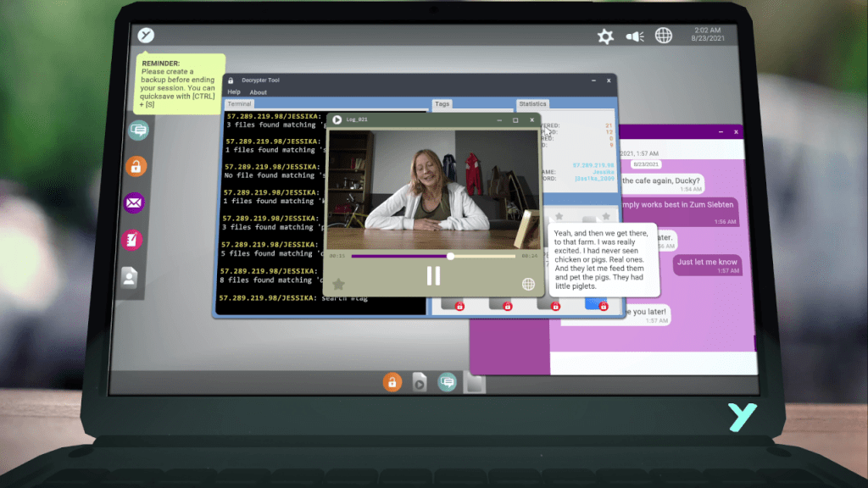Click the chat message input field
The width and height of the screenshot is (868, 488).
coord(651,362)
